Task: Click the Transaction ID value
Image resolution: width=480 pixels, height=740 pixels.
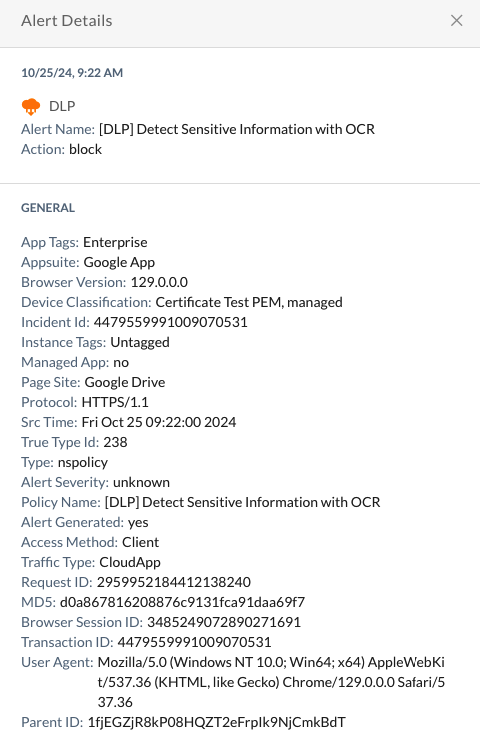Action: (194, 642)
